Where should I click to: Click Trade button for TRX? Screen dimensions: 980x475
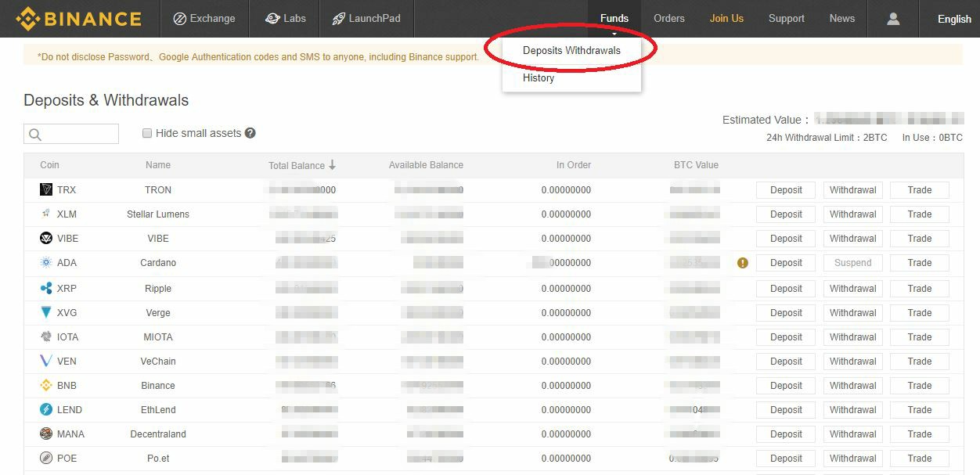(920, 190)
